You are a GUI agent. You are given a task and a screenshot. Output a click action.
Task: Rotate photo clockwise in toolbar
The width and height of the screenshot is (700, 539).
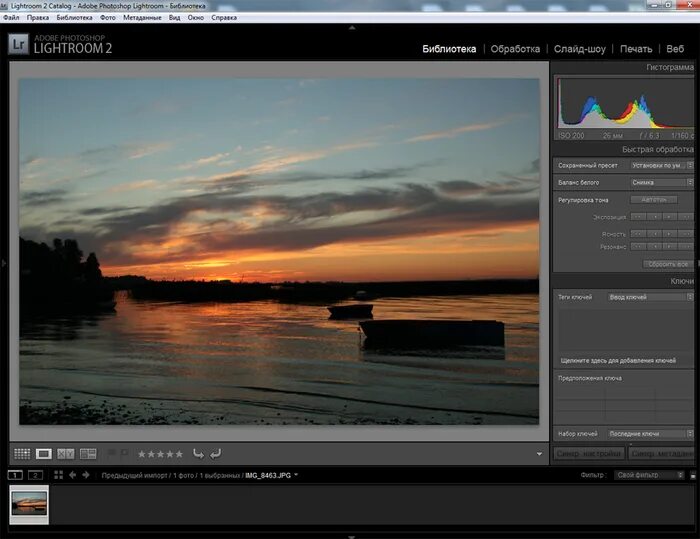216,454
